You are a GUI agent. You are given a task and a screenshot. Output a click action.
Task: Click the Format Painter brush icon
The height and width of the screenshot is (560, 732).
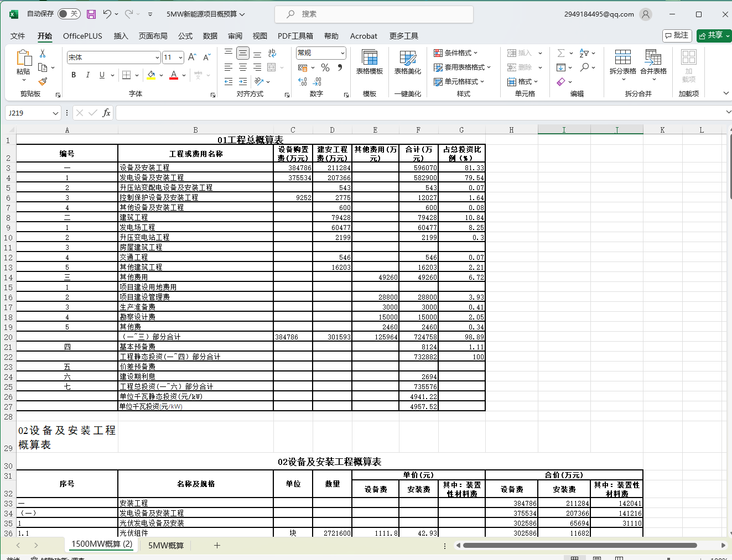pos(43,81)
